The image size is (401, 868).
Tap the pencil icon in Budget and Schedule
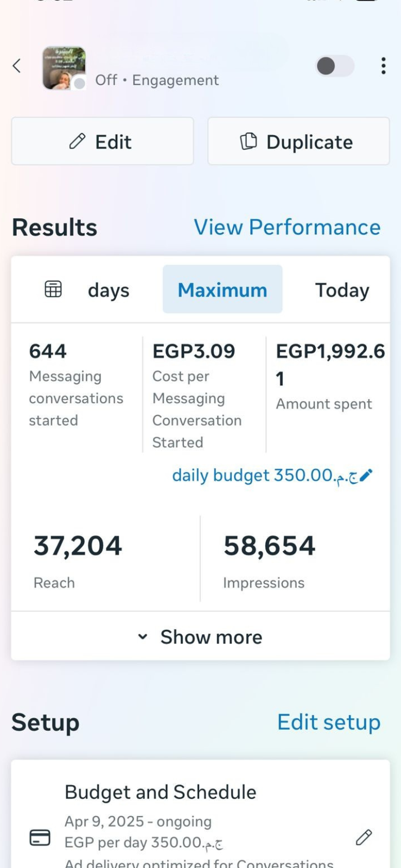(x=364, y=837)
